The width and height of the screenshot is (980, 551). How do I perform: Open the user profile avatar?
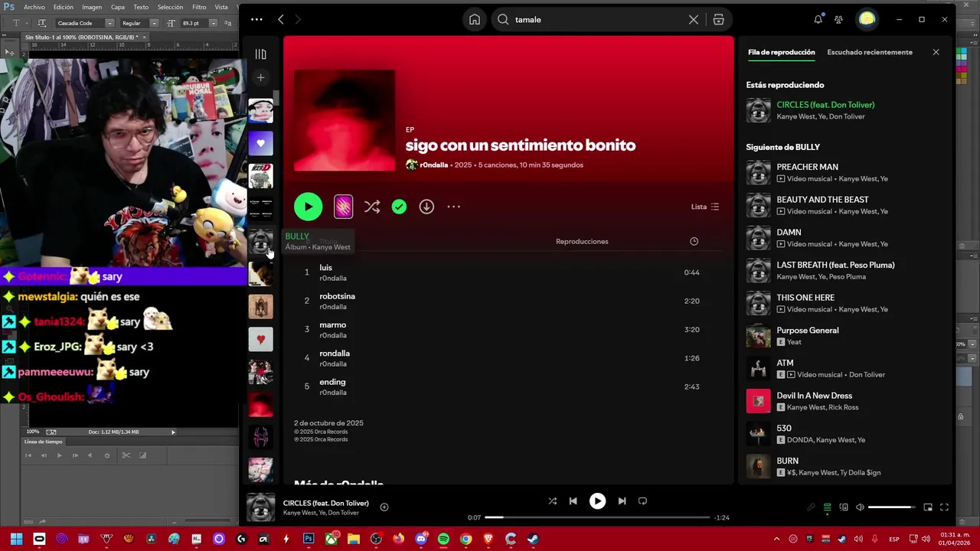pos(867,20)
